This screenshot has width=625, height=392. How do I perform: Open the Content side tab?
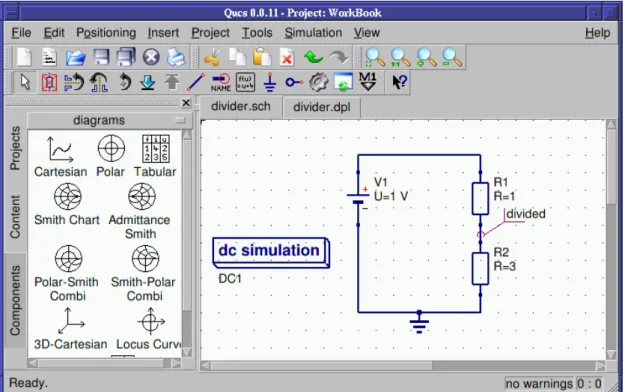[x=15, y=217]
